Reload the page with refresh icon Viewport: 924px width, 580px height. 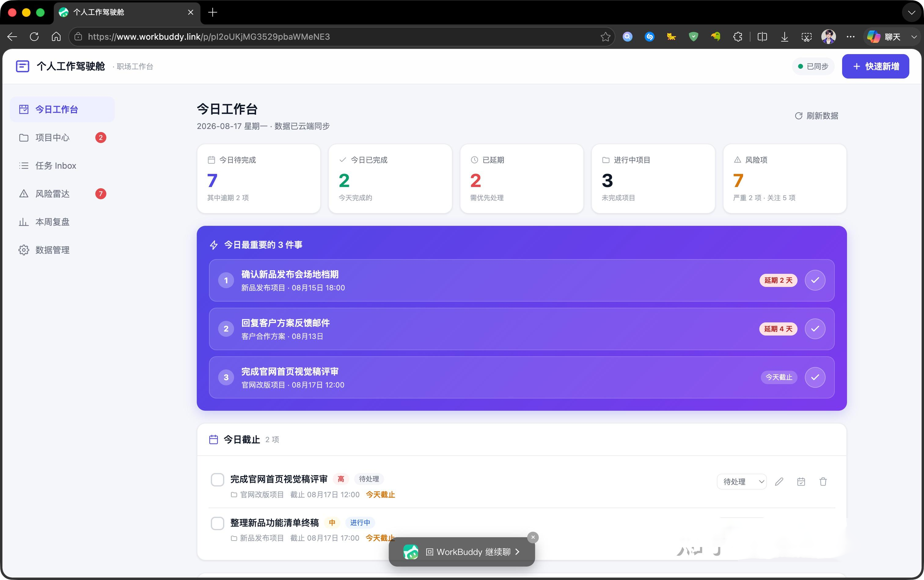click(34, 37)
